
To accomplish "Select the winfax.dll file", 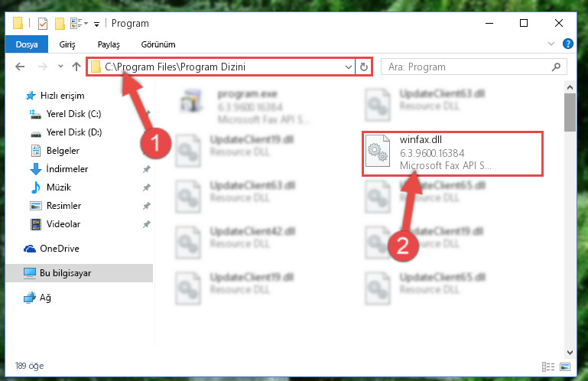I will [x=452, y=154].
